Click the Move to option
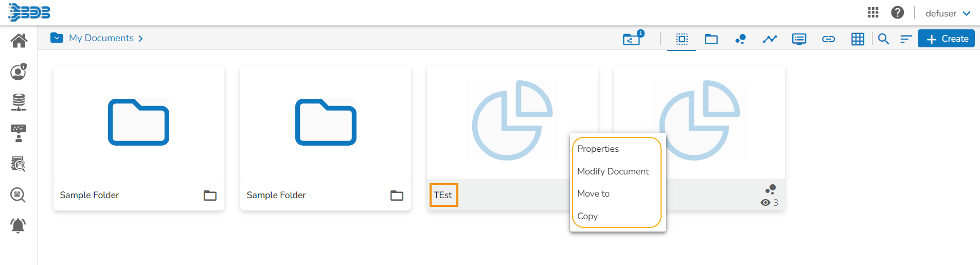 coord(593,193)
